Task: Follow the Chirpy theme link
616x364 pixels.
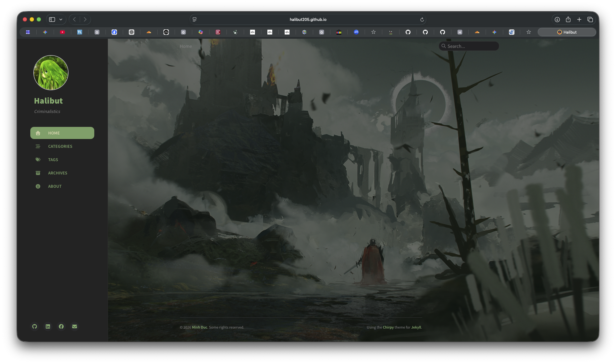Action: (388, 327)
